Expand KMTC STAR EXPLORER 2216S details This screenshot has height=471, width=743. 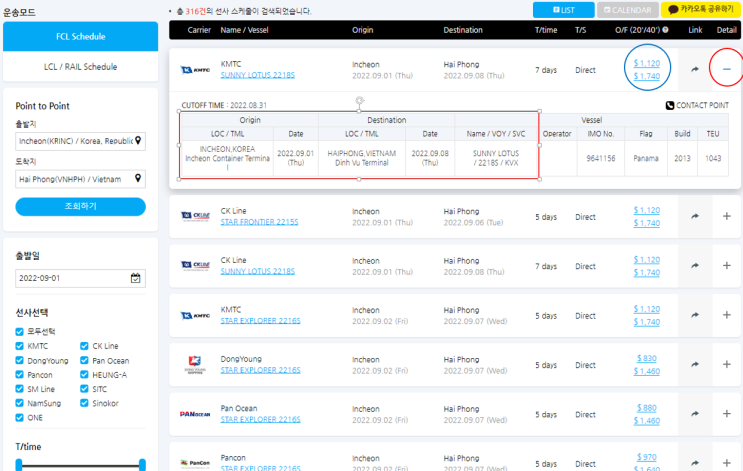pyautogui.click(x=726, y=315)
